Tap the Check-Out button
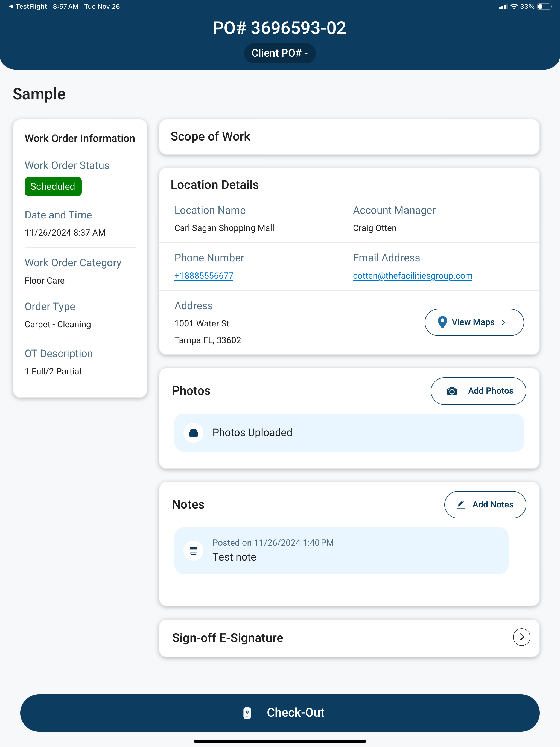560x747 pixels. coord(280,713)
